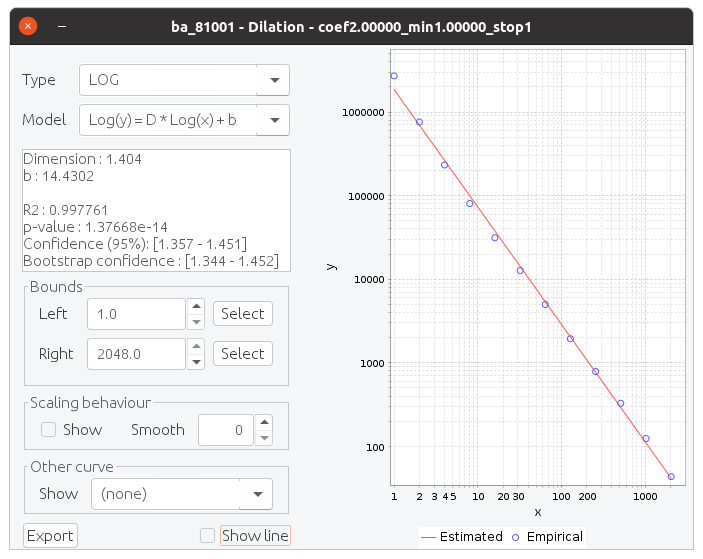
Task: Click Select button for Right bound
Action: pyautogui.click(x=242, y=354)
